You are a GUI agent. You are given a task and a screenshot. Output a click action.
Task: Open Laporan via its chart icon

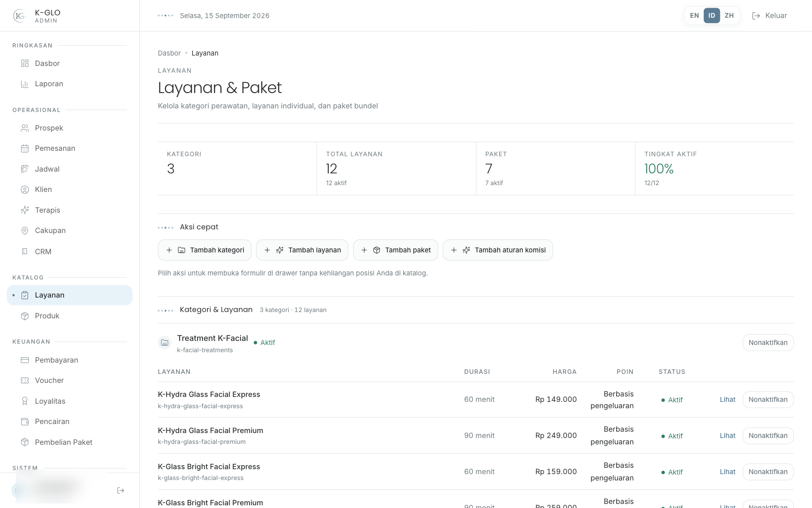[25, 84]
